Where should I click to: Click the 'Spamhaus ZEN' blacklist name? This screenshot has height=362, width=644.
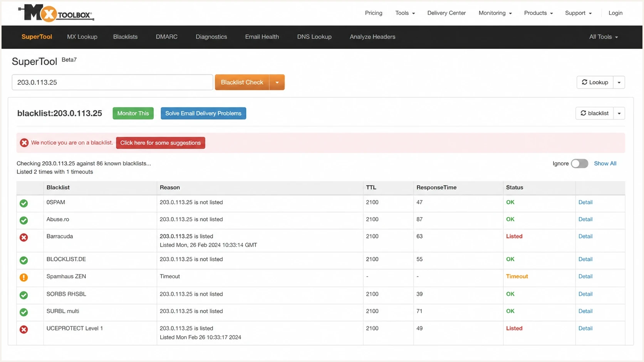(x=66, y=276)
